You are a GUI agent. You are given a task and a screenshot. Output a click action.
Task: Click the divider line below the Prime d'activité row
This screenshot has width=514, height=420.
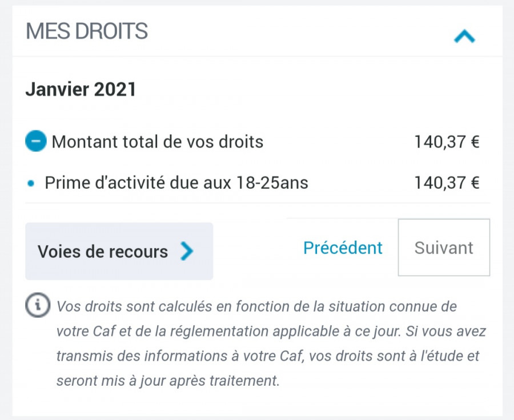click(258, 203)
